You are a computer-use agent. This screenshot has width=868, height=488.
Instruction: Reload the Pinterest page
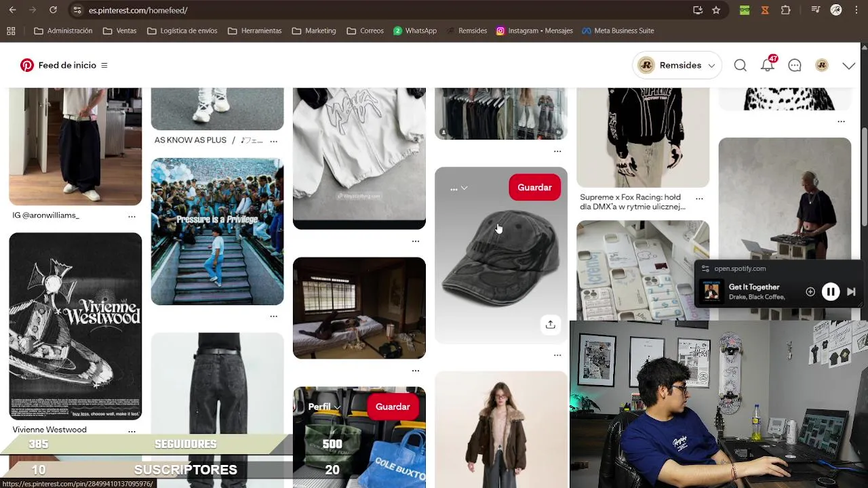tap(53, 10)
